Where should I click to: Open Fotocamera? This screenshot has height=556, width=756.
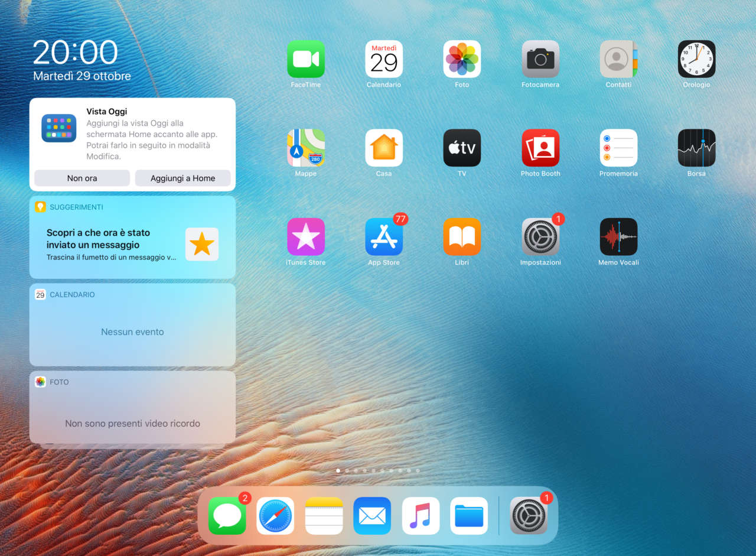coord(540,59)
